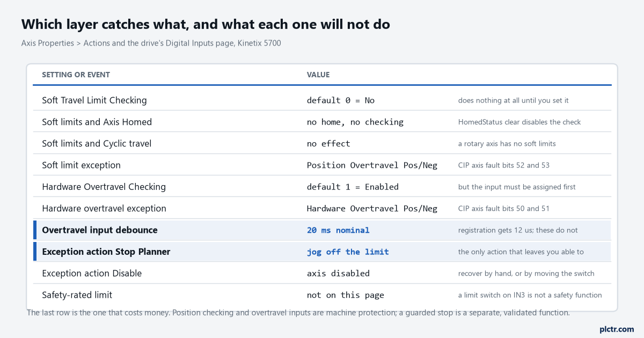Click the blue value 'jog off the limit'

[x=348, y=252]
